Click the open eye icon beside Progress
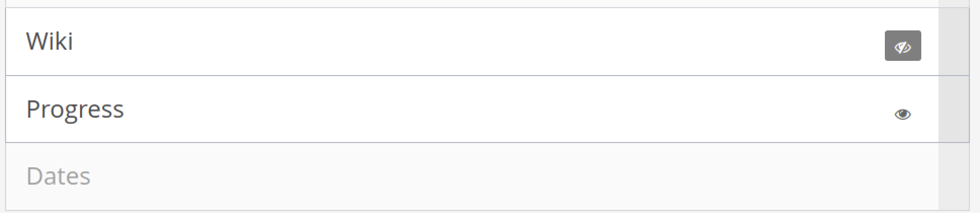Image resolution: width=980 pixels, height=213 pixels. [903, 115]
